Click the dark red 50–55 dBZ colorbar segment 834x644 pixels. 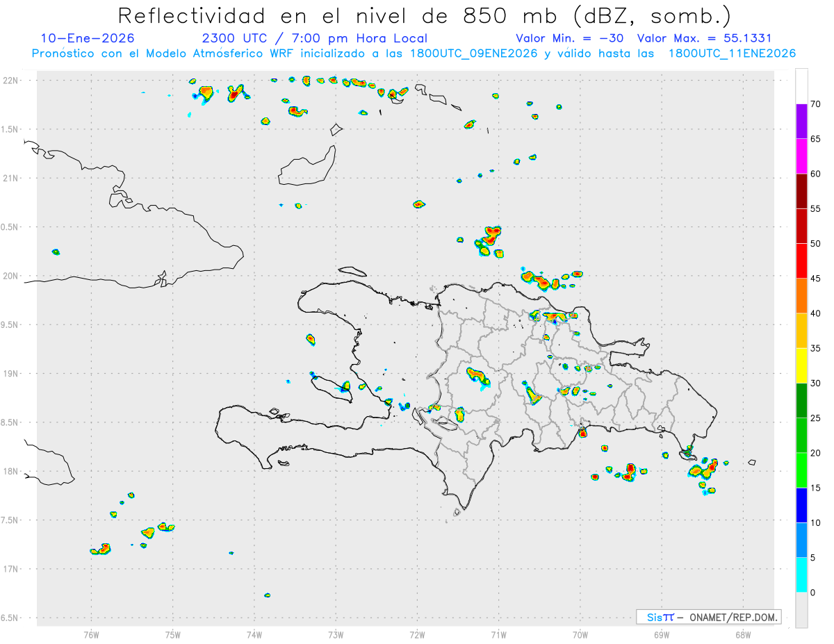click(x=801, y=226)
